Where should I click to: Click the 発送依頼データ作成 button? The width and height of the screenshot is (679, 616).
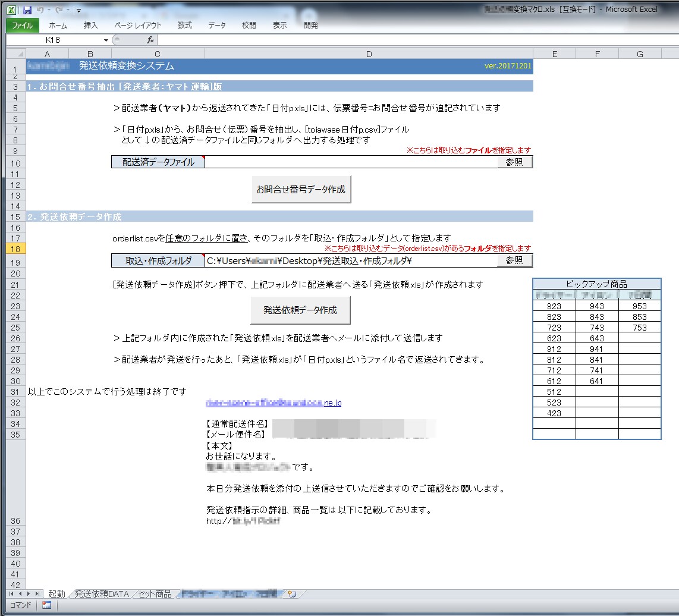tap(300, 310)
